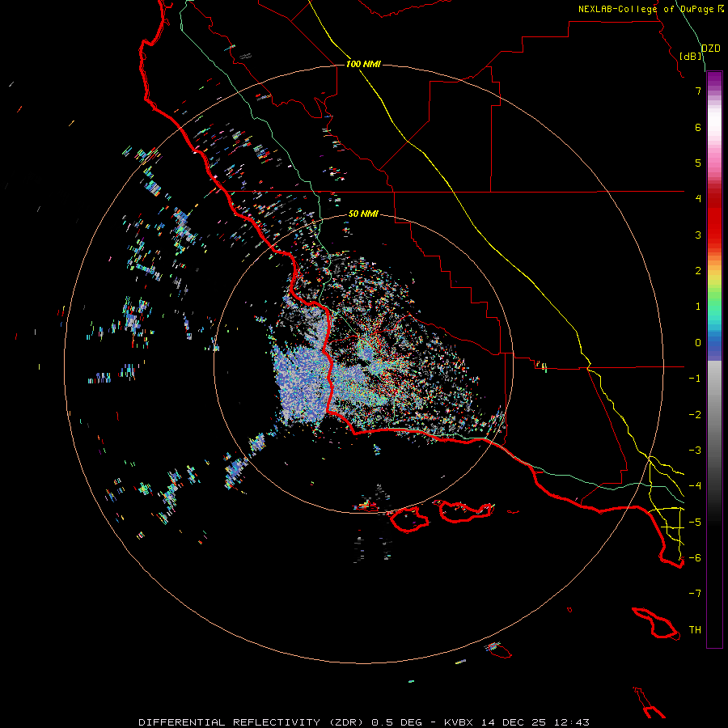Click the legend value 2 label
Viewport: 728px width, 728px height.
(x=698, y=271)
